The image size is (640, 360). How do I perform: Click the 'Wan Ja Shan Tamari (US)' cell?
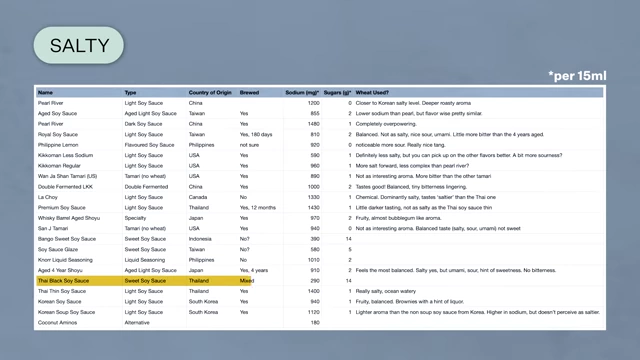click(67, 176)
